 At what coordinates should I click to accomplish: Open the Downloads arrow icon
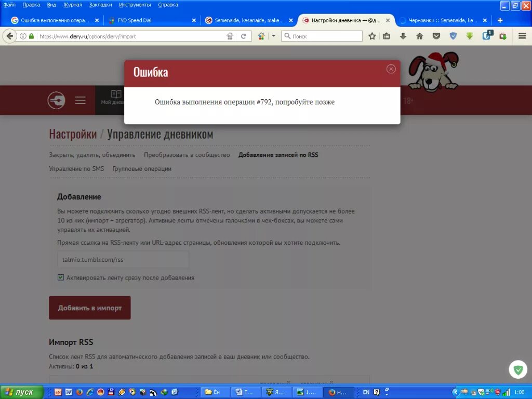coord(403,36)
